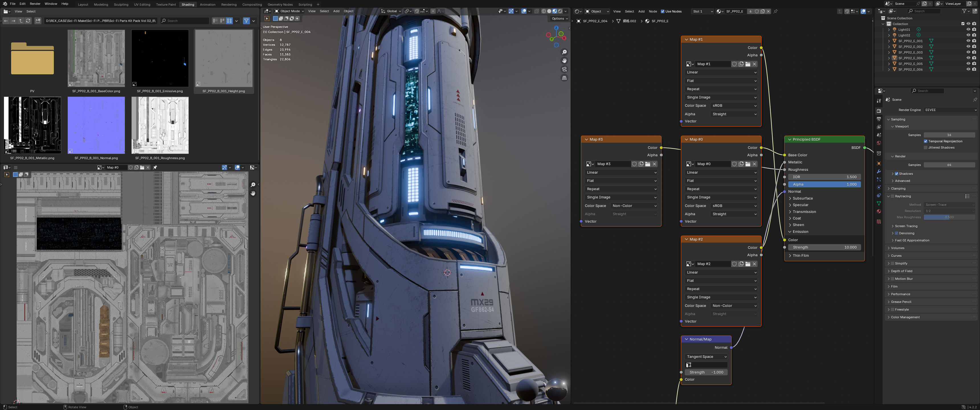Uncheck Temporal Reprojection option
The height and width of the screenshot is (410, 980).
pyautogui.click(x=926, y=141)
